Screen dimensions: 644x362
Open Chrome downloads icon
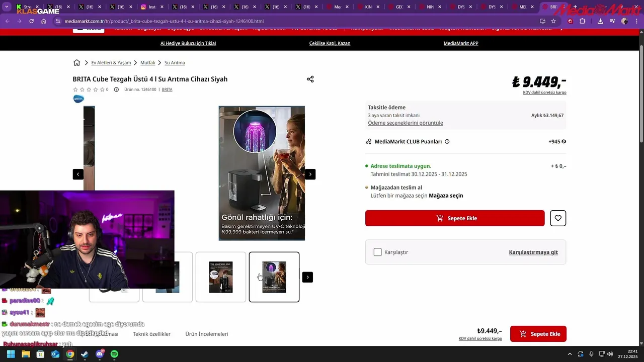click(x=600, y=21)
